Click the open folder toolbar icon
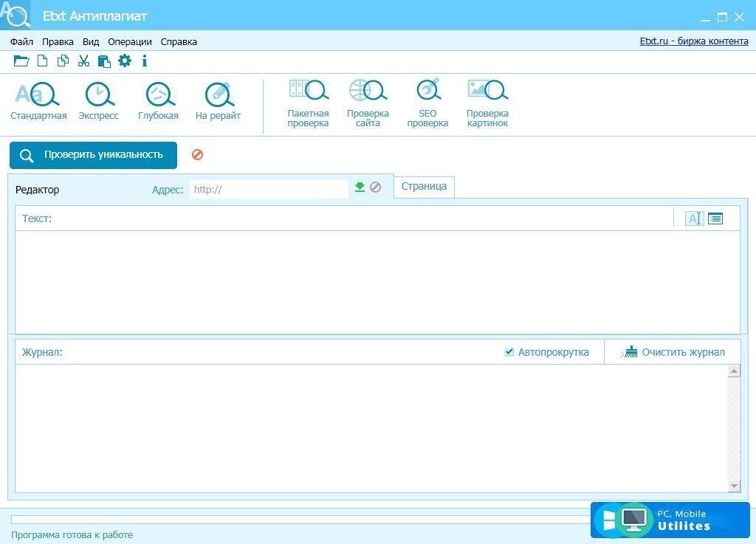Image resolution: width=756 pixels, height=544 pixels. pos(21,61)
